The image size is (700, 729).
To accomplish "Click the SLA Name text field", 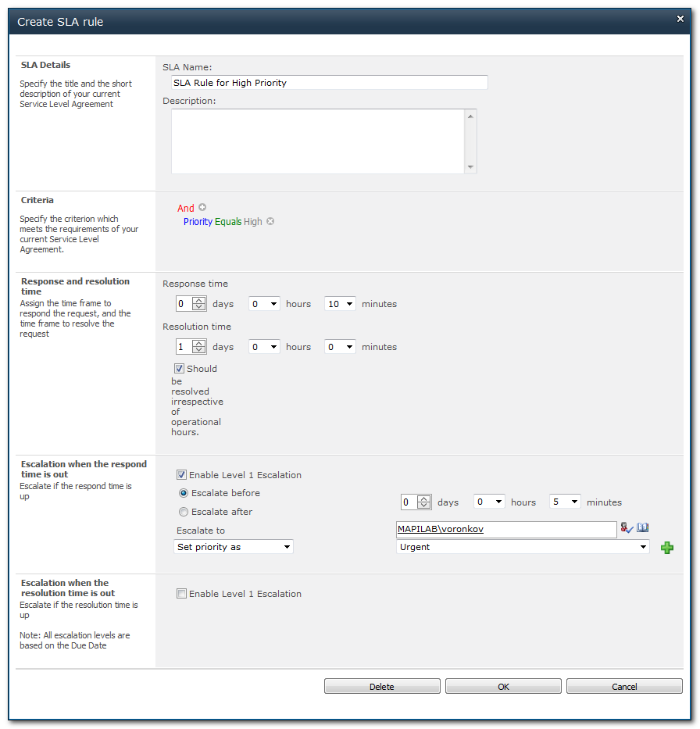I will click(329, 83).
